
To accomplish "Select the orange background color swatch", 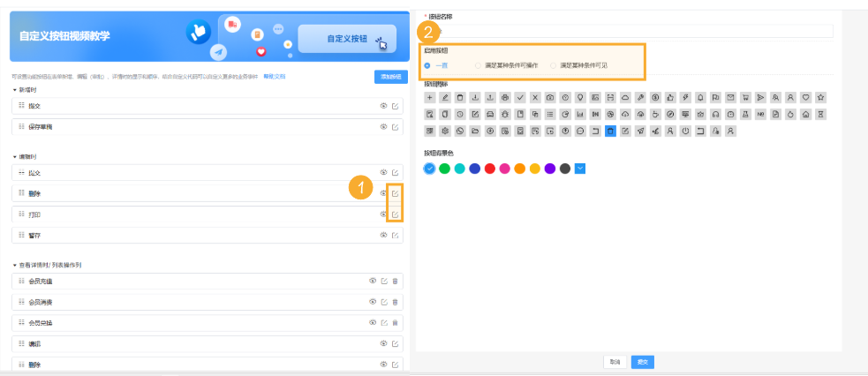I will tap(520, 169).
